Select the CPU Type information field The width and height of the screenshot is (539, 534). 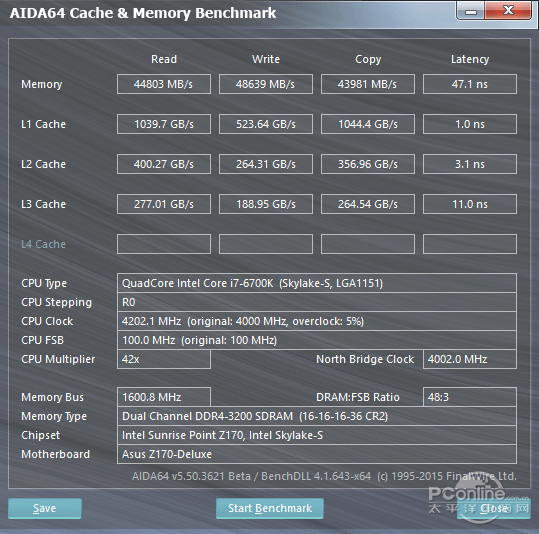tap(317, 283)
